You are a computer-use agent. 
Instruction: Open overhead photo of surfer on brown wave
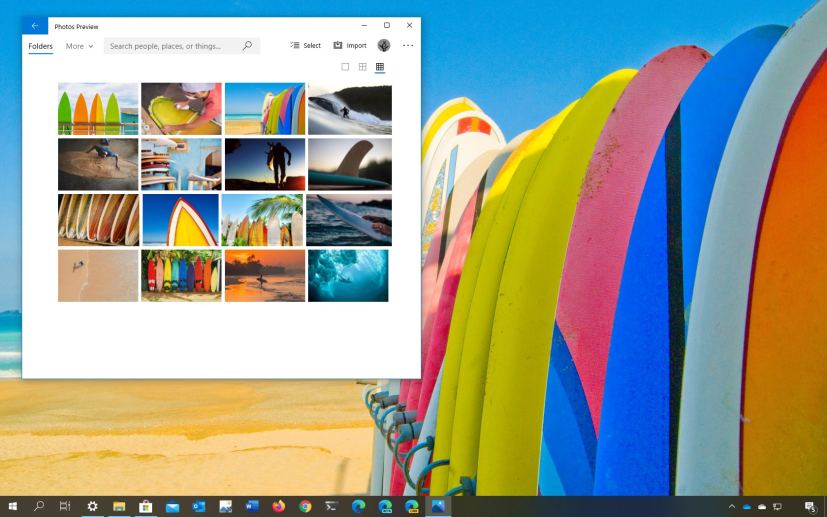pyautogui.click(x=98, y=164)
